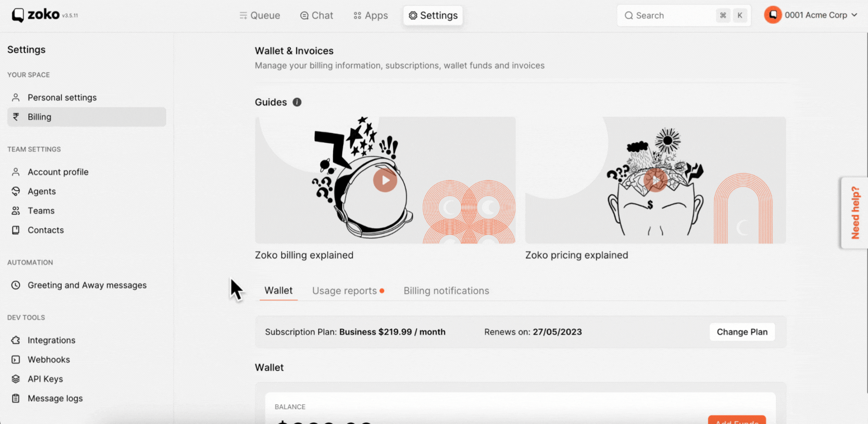Click the renewal date 27/05/2023
Viewport: 868px width, 424px height.
pos(557,332)
